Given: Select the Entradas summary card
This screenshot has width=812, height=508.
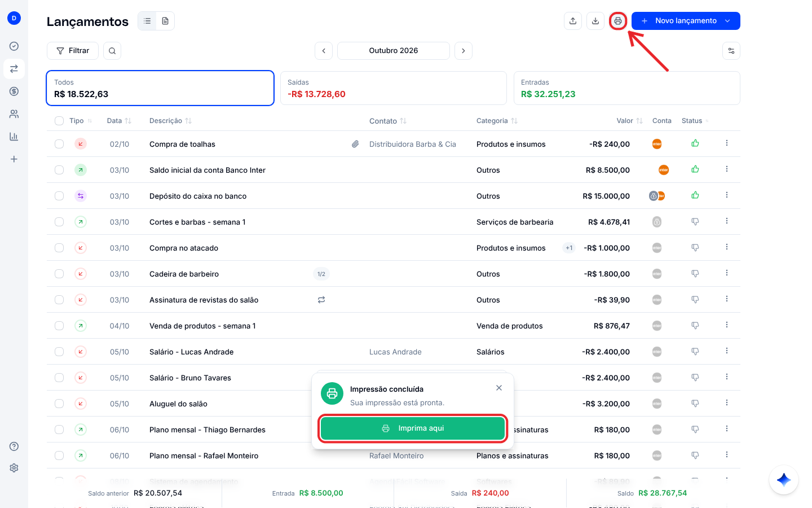Looking at the screenshot, I should click(x=627, y=88).
